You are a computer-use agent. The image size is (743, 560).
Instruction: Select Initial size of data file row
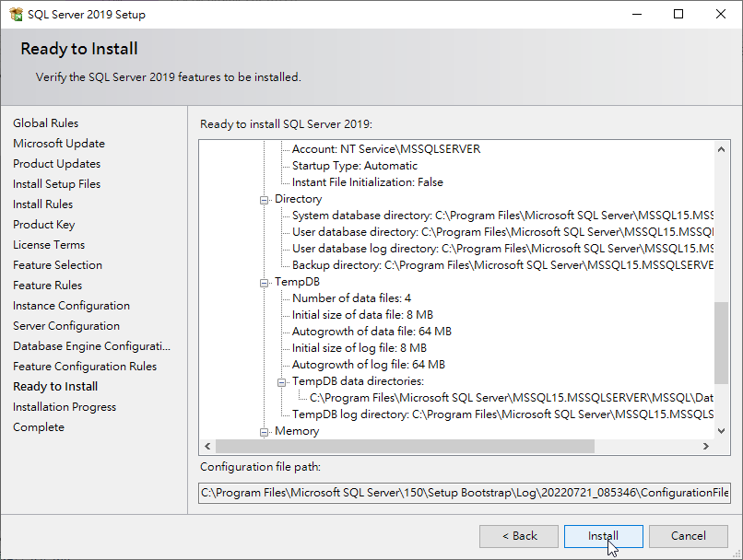(x=362, y=315)
